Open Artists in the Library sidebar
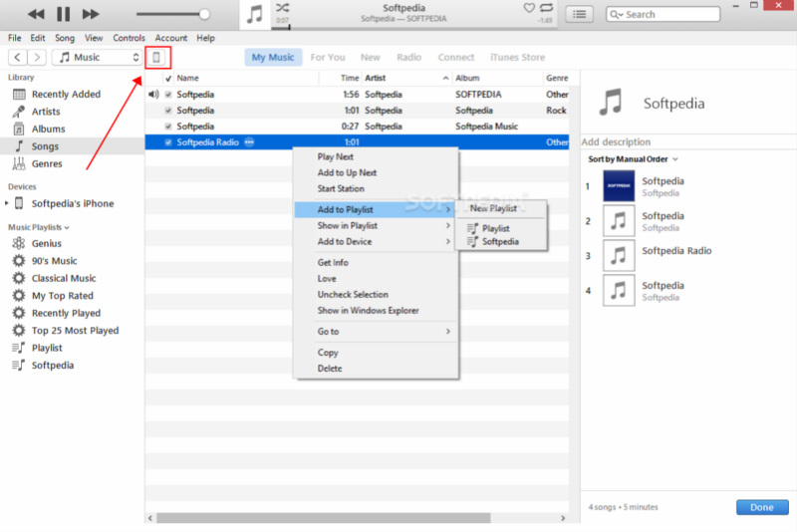The width and height of the screenshot is (797, 532). point(46,112)
